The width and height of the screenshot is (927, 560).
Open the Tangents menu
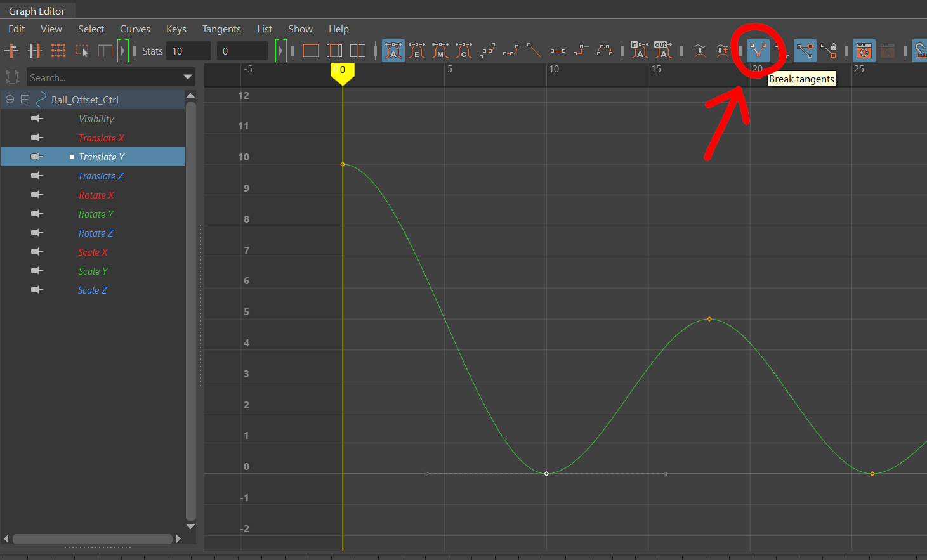coord(221,29)
